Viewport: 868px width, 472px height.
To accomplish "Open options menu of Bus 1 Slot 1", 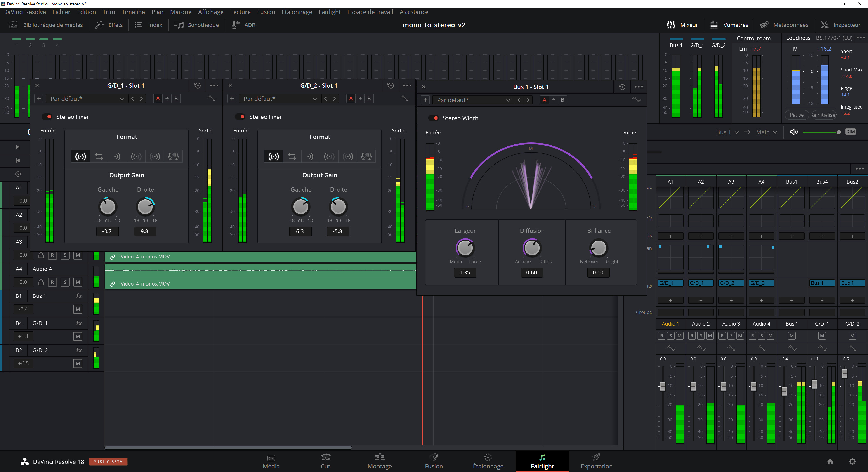I will coord(639,87).
